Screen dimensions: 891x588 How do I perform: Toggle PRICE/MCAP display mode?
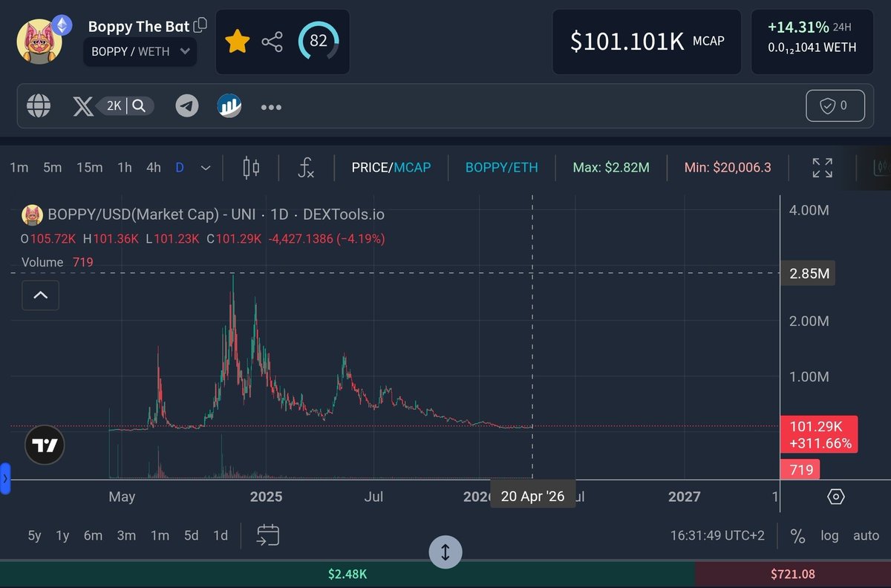[x=391, y=168]
